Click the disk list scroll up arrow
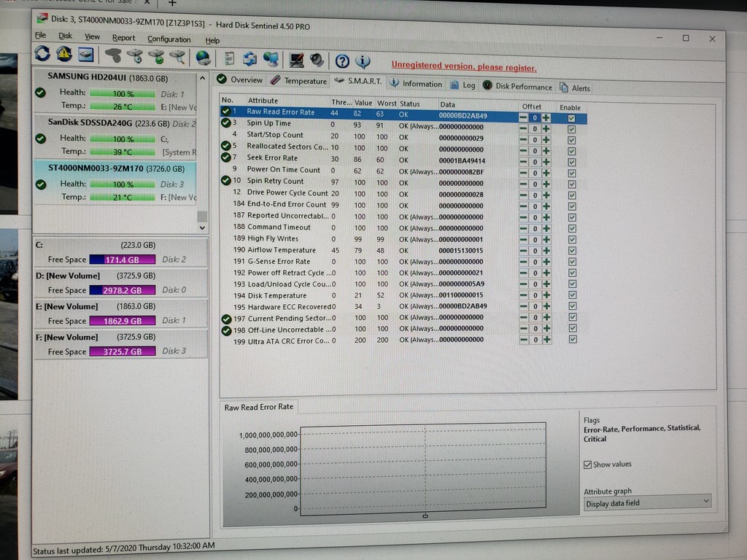 point(202,78)
